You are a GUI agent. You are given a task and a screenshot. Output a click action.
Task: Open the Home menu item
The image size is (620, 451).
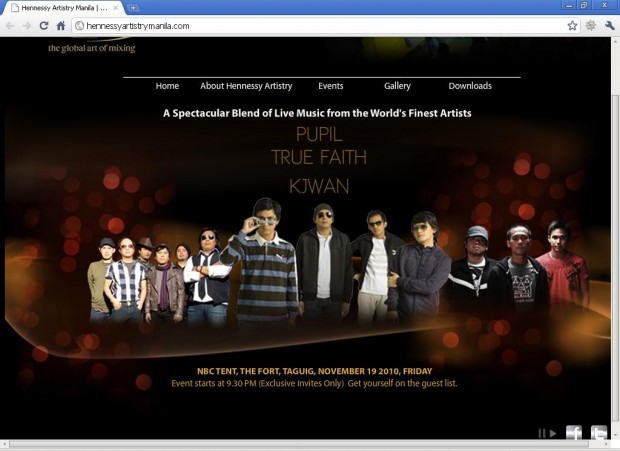coord(167,86)
